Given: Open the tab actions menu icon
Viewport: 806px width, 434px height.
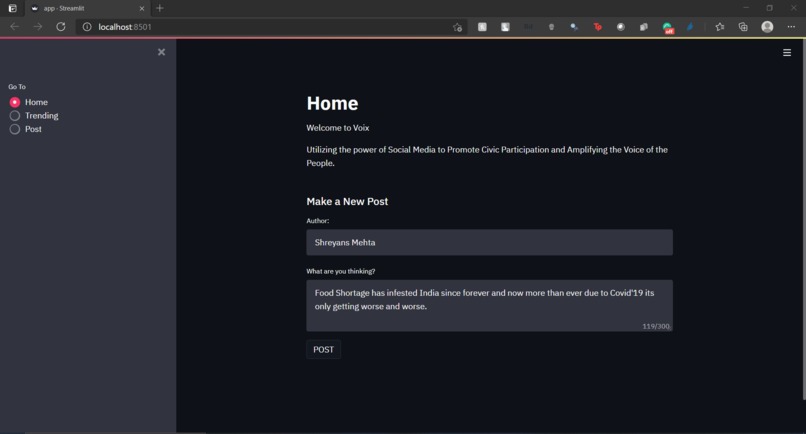Looking at the screenshot, I should [12, 8].
